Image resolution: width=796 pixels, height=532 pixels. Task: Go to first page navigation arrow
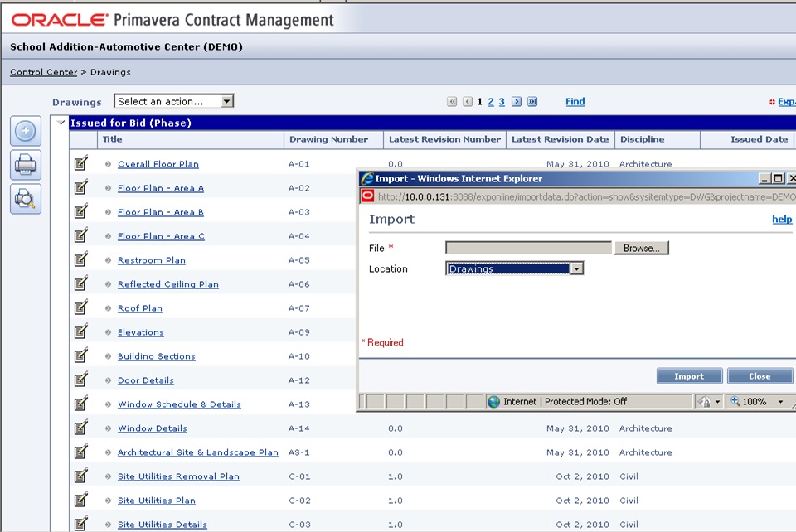pyautogui.click(x=452, y=102)
